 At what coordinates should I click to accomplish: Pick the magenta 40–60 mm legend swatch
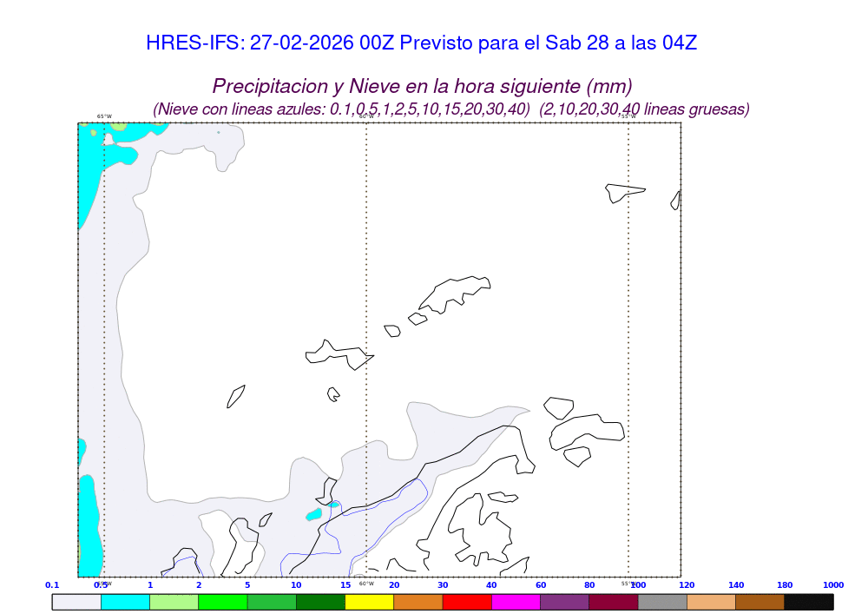tap(516, 602)
